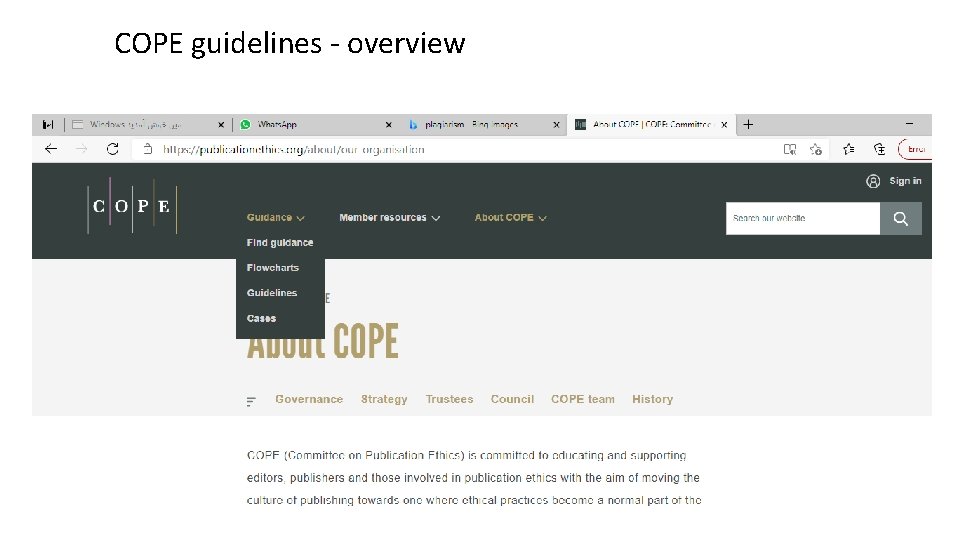Open a new tab with plus icon
The image size is (960, 540).
(x=748, y=124)
